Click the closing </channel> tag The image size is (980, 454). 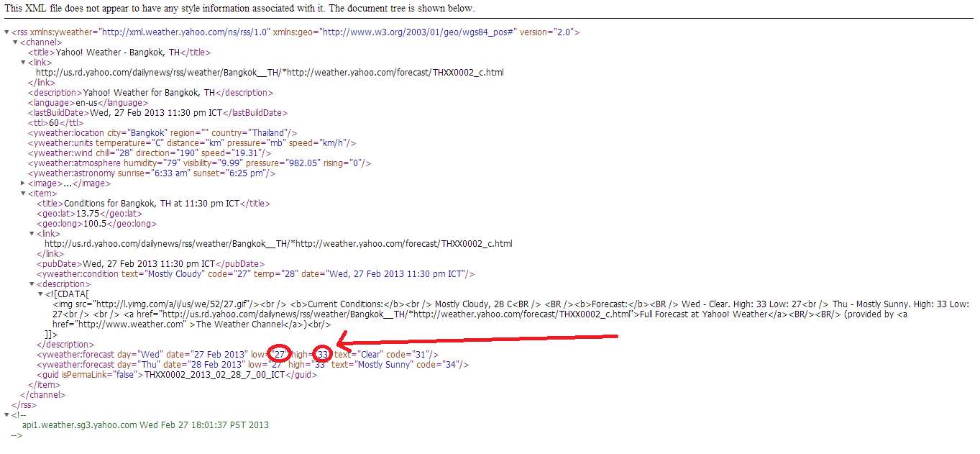(42, 395)
